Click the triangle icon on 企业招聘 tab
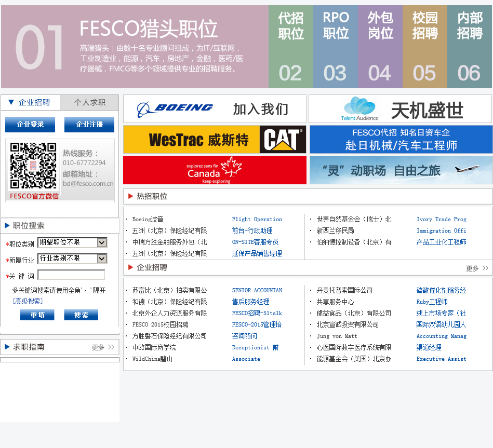493x448 pixels. 11,102
